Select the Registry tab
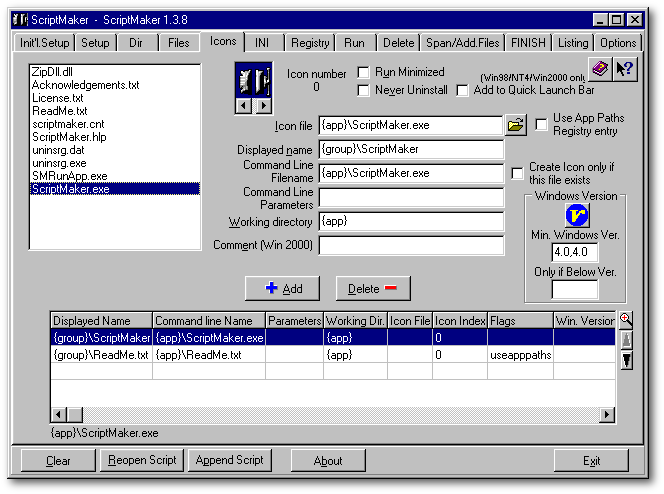Image resolution: width=664 pixels, height=494 pixels. (310, 43)
